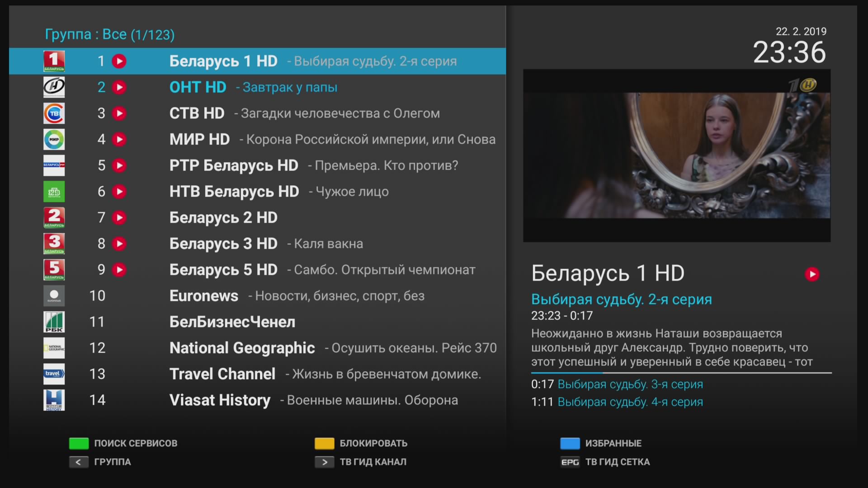The image size is (868, 488).
Task: Select the РТР Беларусь HD channel
Action: coord(257,165)
